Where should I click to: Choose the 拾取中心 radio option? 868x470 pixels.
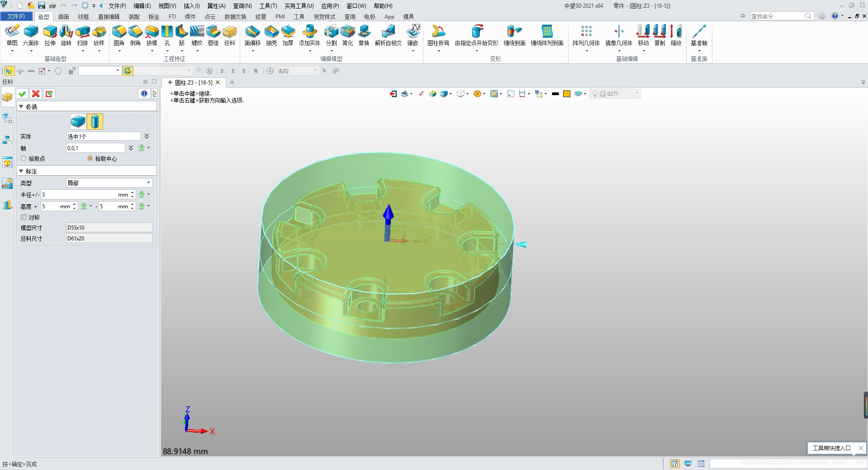(90, 159)
